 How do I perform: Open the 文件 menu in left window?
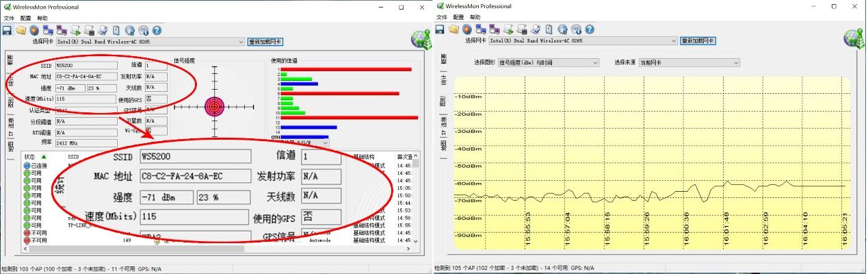tap(9, 18)
